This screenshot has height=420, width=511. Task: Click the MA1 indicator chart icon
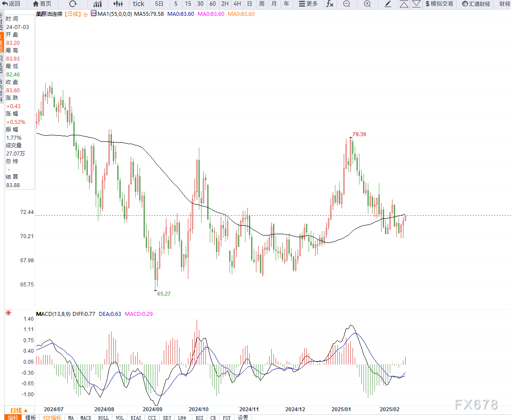pos(94,14)
